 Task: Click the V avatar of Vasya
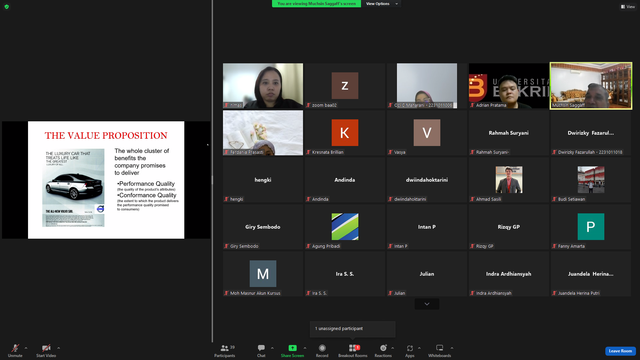click(x=427, y=133)
